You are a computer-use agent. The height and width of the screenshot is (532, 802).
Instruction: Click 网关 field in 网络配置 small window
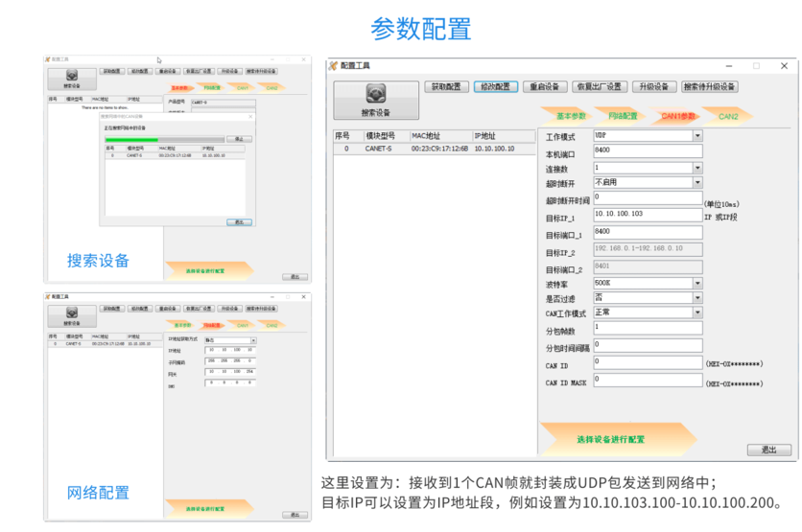coord(230,372)
